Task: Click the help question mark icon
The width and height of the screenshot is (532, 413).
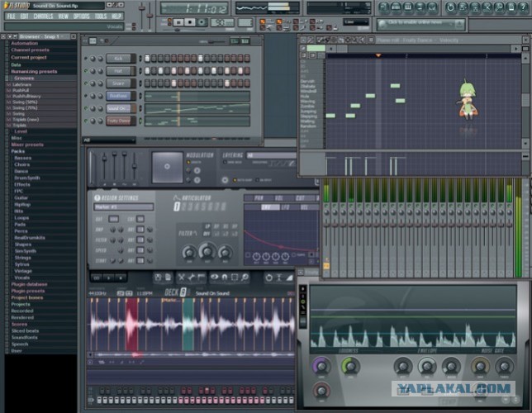Action: tap(522, 7)
